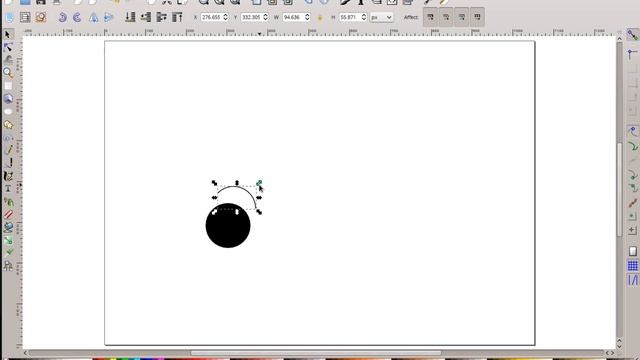
Task: Click the Deselect icon
Action: pos(41,17)
